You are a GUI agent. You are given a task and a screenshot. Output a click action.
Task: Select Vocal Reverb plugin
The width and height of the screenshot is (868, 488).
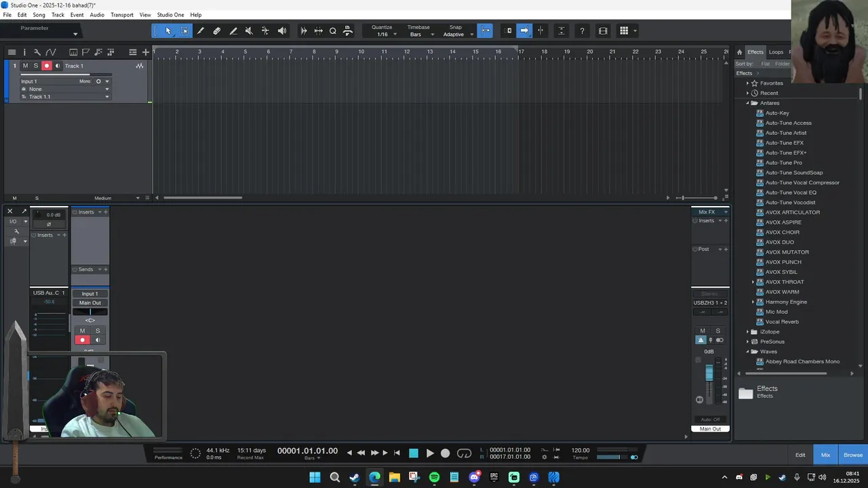[x=782, y=322]
